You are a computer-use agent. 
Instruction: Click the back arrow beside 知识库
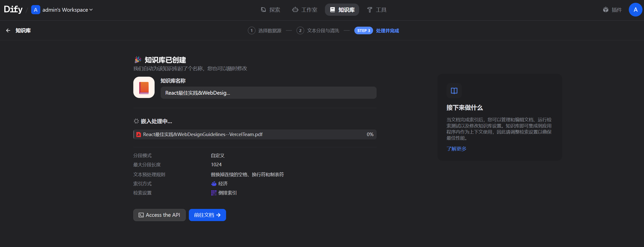click(8, 30)
